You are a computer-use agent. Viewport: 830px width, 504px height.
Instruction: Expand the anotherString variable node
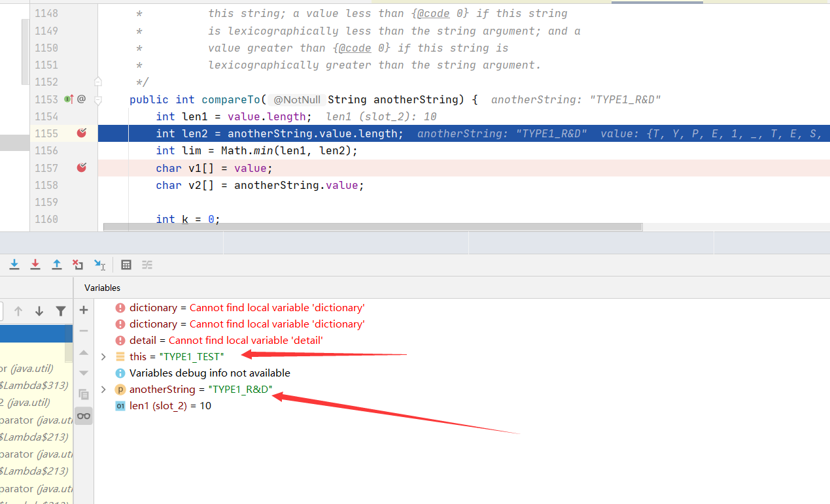coord(103,389)
